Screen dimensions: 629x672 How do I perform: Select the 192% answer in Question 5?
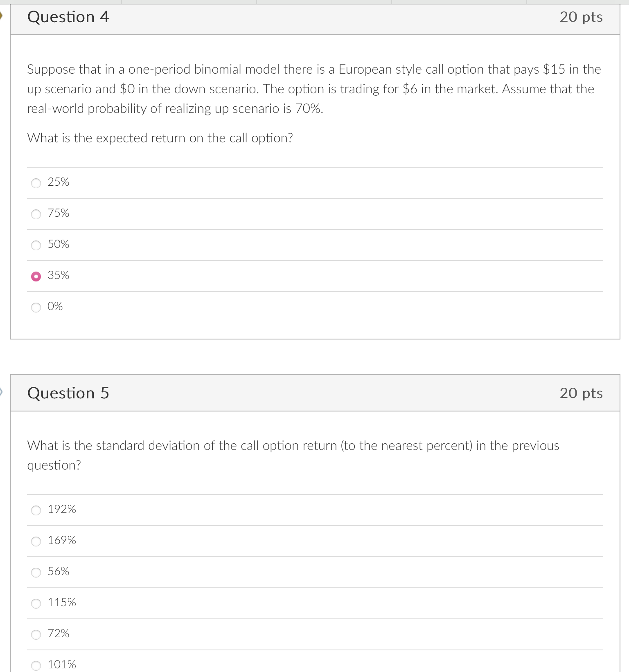[36, 510]
